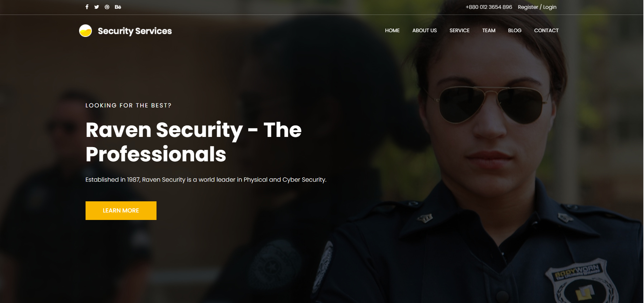Open the Login link
The height and width of the screenshot is (303, 644).
(550, 7)
